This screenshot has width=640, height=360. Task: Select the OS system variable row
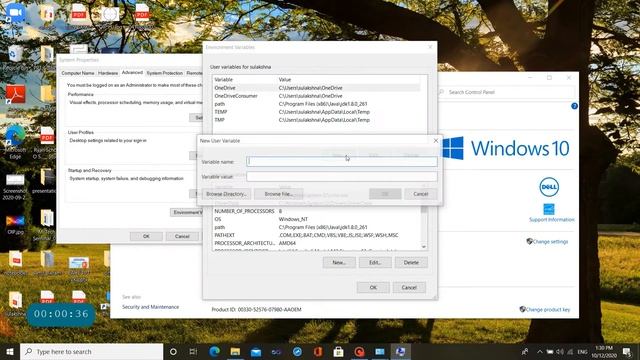(x=316, y=219)
